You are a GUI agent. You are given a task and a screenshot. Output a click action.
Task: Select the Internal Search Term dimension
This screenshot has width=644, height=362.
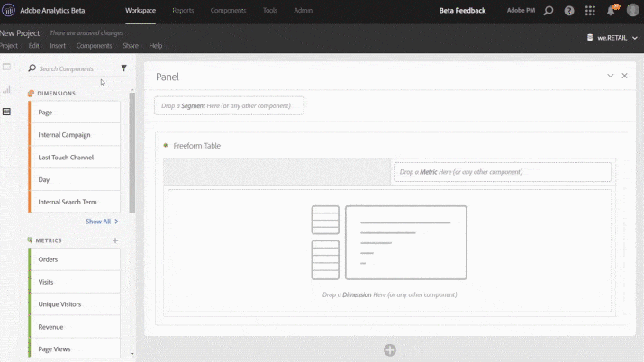pos(75,202)
